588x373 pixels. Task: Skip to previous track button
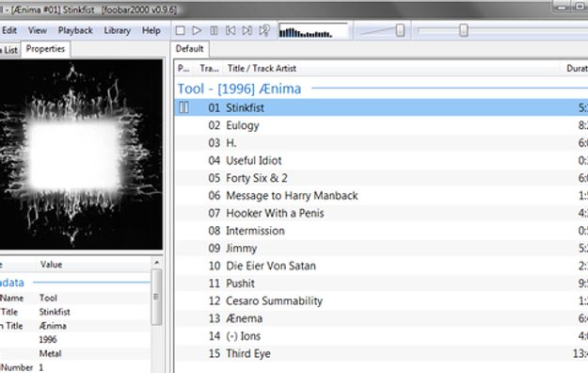point(230,30)
